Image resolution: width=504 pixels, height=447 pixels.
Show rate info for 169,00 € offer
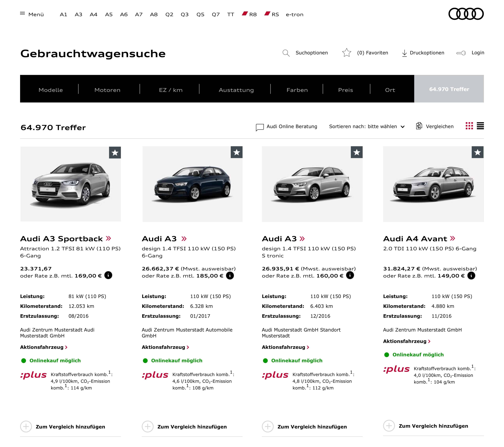pyautogui.click(x=108, y=275)
